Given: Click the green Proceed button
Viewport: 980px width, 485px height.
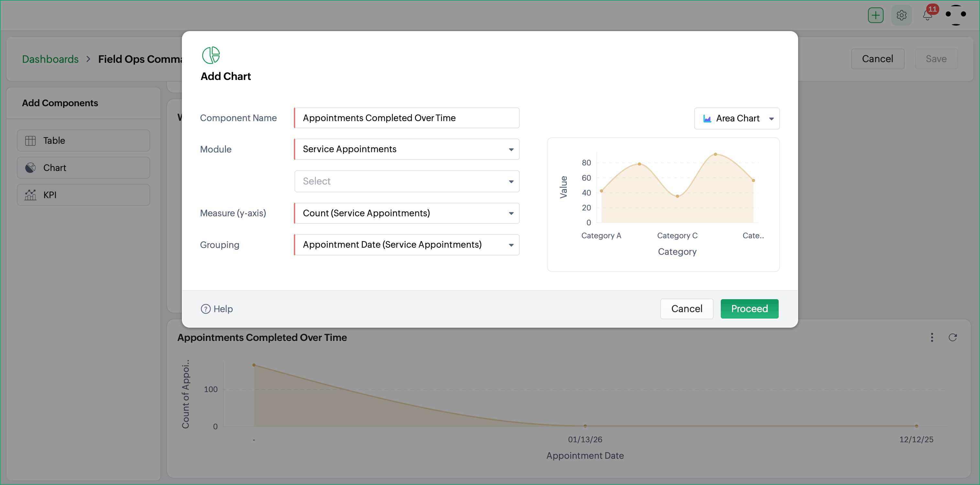Looking at the screenshot, I should click(749, 309).
